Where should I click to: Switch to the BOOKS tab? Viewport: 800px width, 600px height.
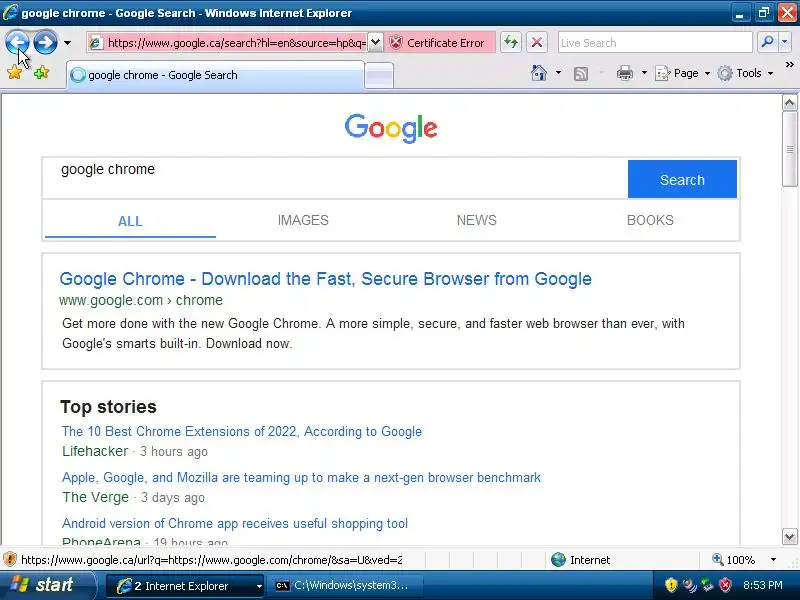(650, 220)
